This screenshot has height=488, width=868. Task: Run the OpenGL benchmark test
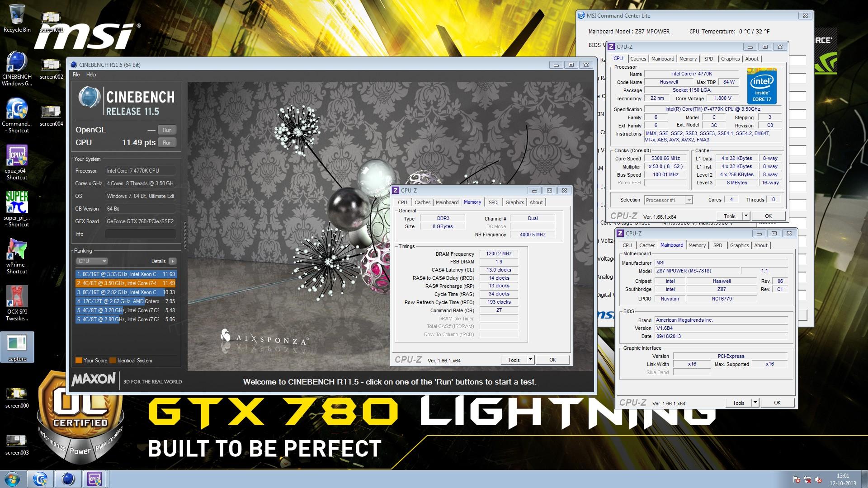167,130
